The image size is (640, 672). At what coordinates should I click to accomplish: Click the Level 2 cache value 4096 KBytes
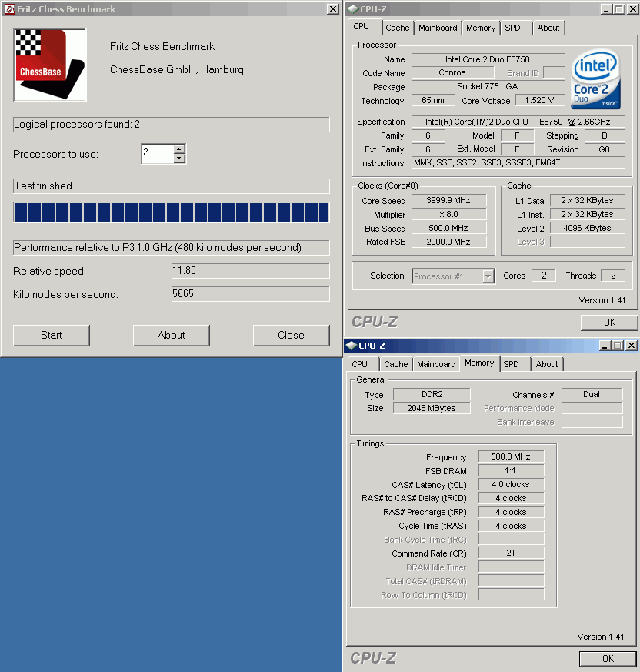point(588,228)
